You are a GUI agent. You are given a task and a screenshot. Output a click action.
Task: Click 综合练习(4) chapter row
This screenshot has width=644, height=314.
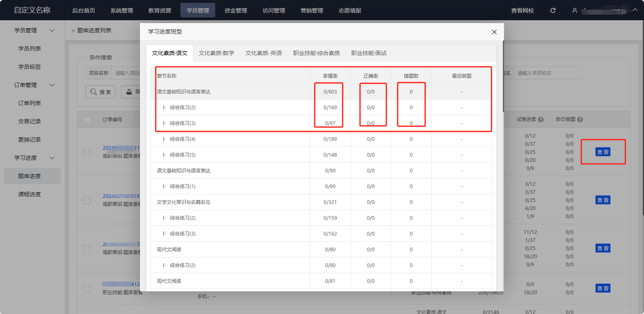point(321,139)
